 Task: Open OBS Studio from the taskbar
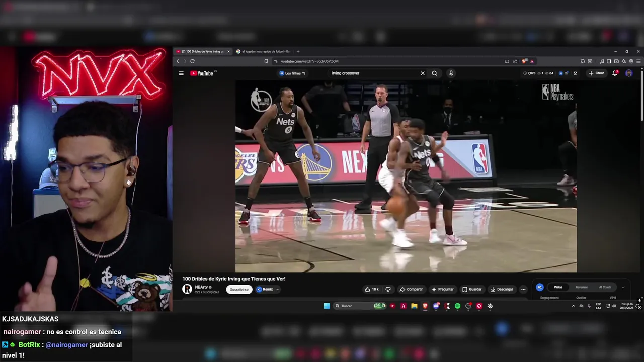468,306
